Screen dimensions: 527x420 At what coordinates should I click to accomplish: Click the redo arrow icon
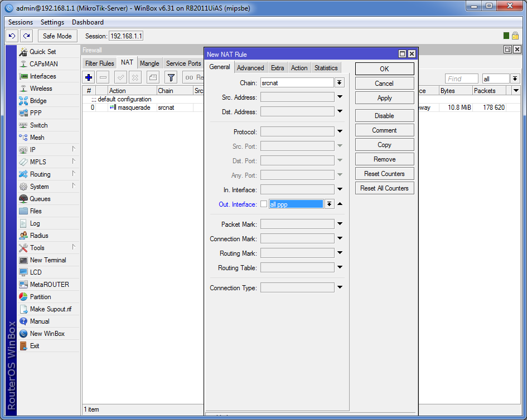pos(26,36)
